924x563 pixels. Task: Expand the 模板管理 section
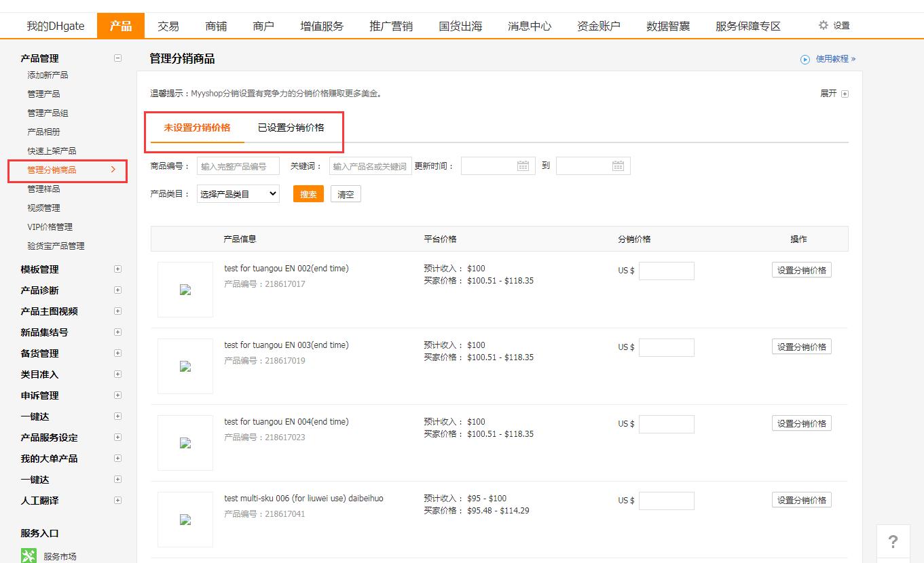[117, 269]
